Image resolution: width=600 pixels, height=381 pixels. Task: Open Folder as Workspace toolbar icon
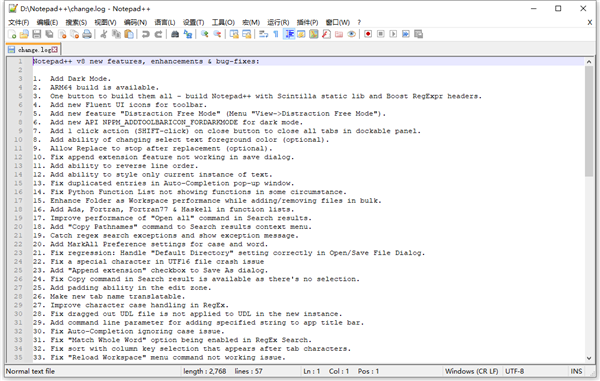(x=339, y=34)
